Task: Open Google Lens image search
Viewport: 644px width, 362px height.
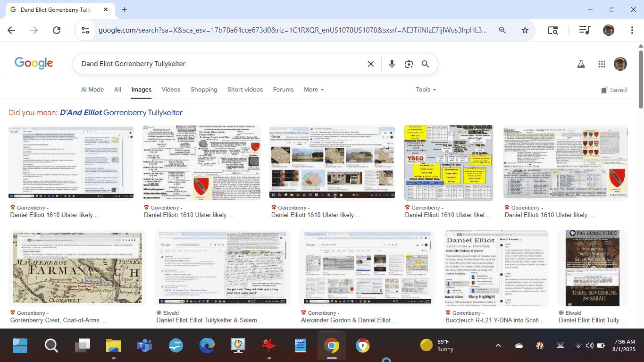Action: click(x=409, y=64)
